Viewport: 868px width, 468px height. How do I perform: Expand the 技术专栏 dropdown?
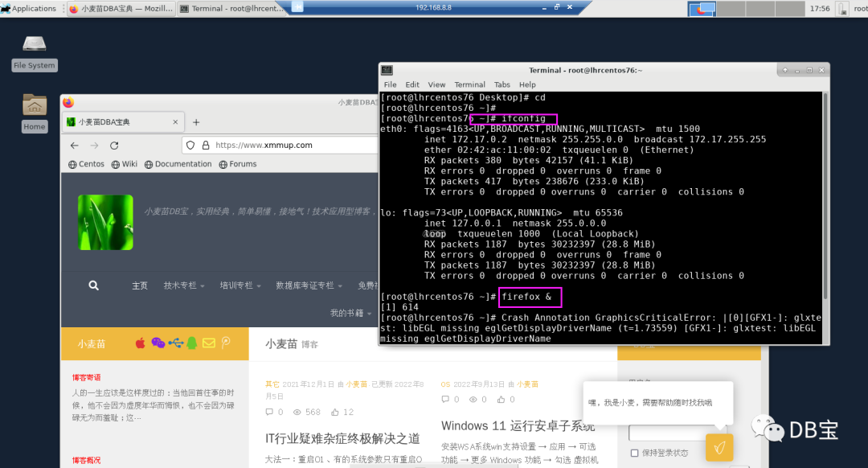click(184, 285)
